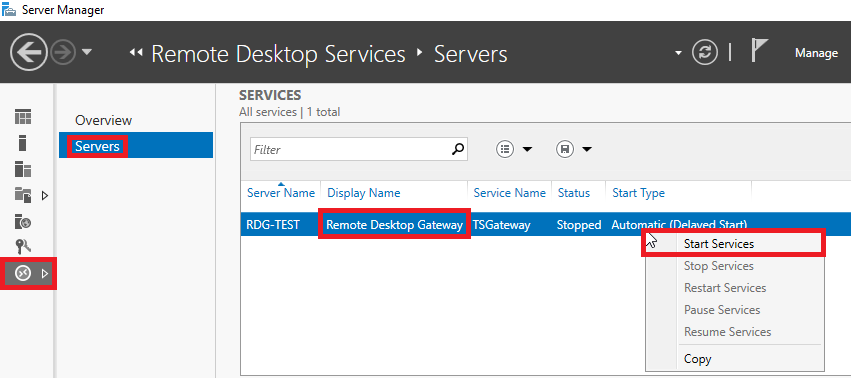Expand File and Storage Services arrow
851x380 pixels.
coord(45,195)
